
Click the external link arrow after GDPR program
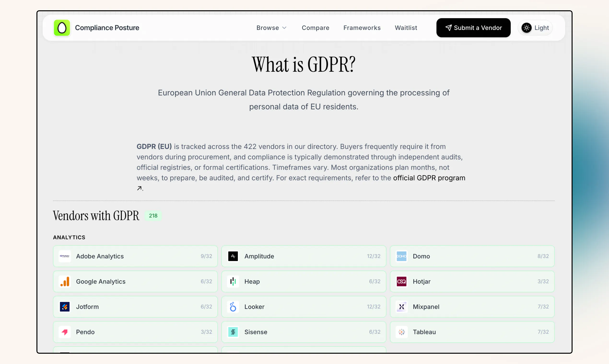pyautogui.click(x=139, y=188)
